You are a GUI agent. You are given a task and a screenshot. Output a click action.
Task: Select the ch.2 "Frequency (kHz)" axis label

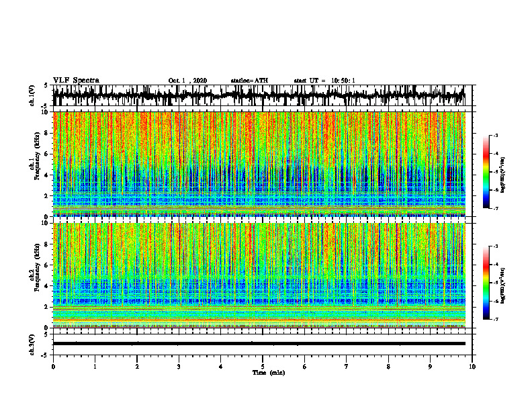pos(38,267)
